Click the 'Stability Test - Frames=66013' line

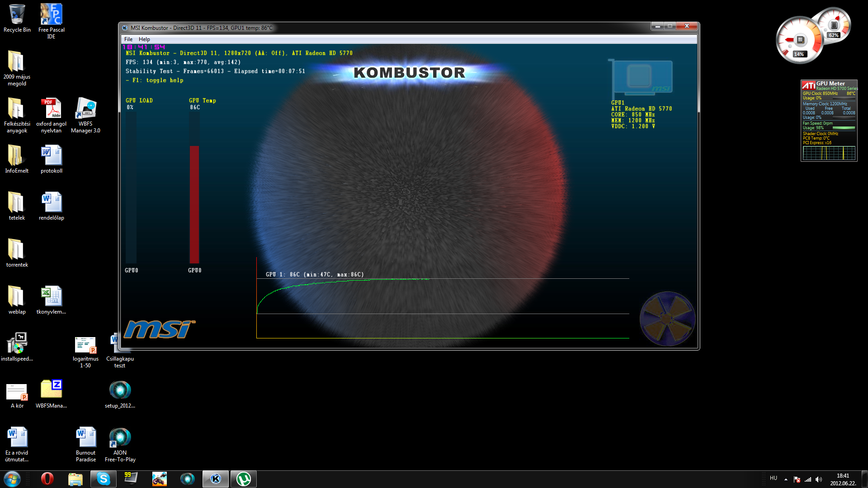pyautogui.click(x=215, y=71)
